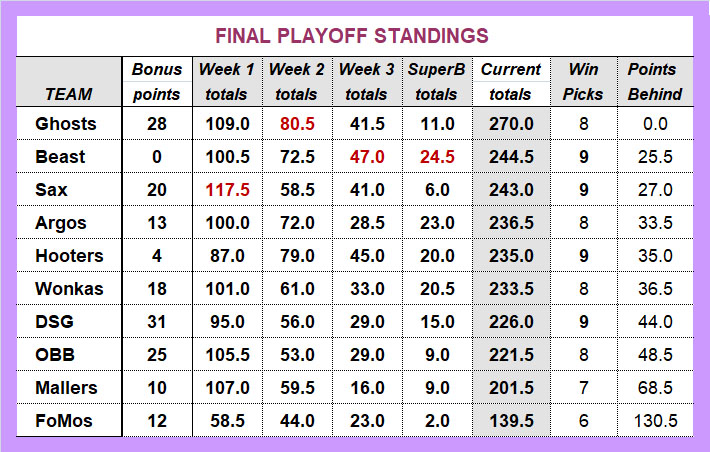710x452 pixels.
Task: Select the TEAM column header
Action: [x=68, y=94]
